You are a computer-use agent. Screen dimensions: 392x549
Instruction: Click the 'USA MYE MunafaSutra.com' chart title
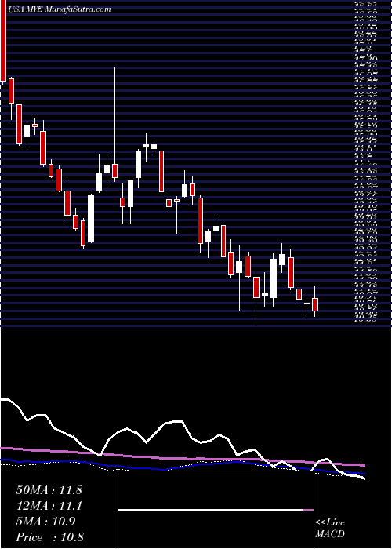click(59, 9)
